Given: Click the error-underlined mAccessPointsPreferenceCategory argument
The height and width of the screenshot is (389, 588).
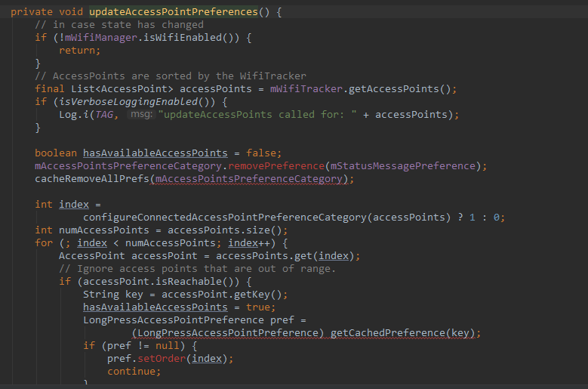Looking at the screenshot, I should tap(249, 178).
